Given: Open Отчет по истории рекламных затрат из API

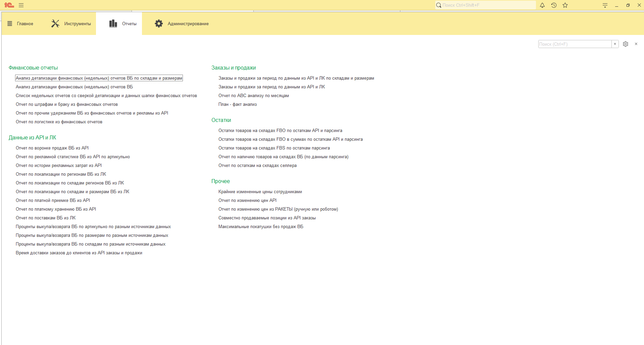Looking at the screenshot, I should point(59,165).
